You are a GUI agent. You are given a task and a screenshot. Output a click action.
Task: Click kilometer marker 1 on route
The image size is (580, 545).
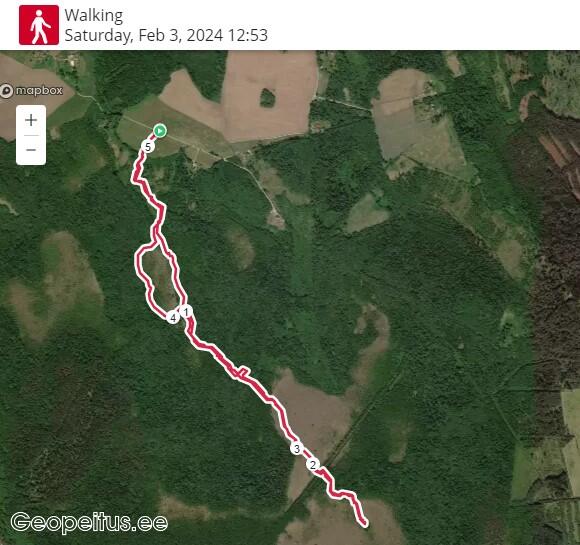[x=186, y=312]
